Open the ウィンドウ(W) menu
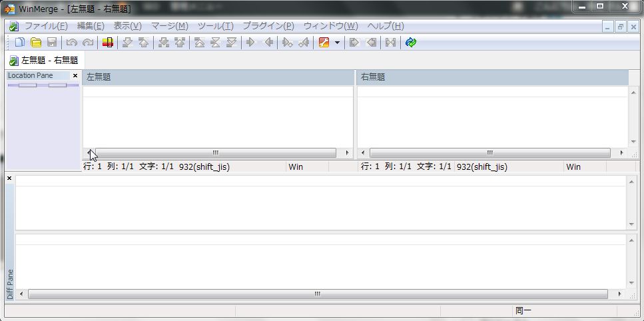This screenshot has width=644, height=321. (330, 26)
